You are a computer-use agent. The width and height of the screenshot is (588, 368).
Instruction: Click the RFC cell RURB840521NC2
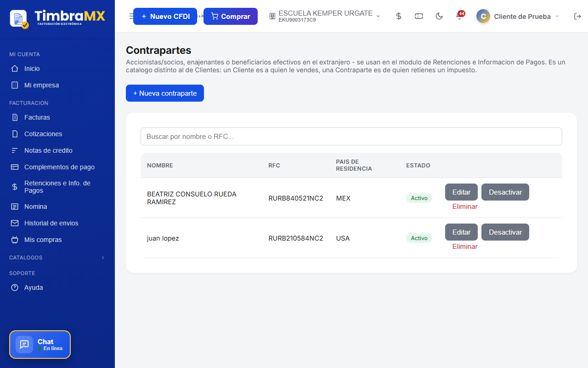tap(296, 198)
